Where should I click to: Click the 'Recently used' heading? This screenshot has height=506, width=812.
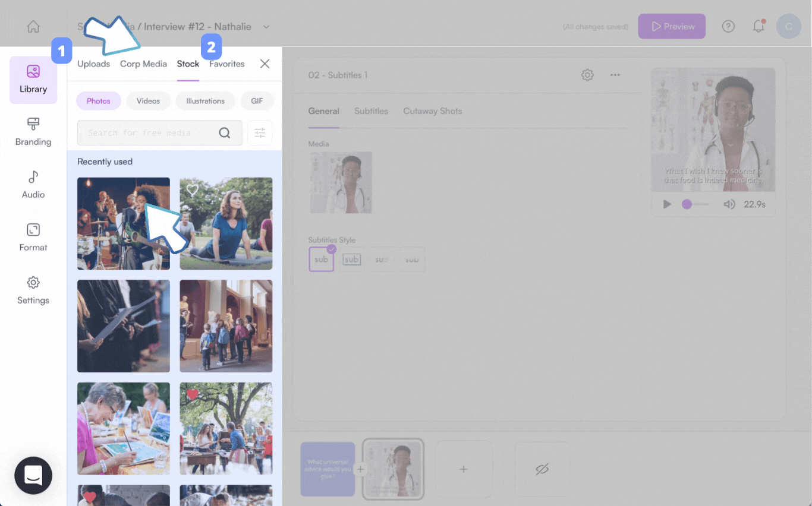(x=105, y=162)
